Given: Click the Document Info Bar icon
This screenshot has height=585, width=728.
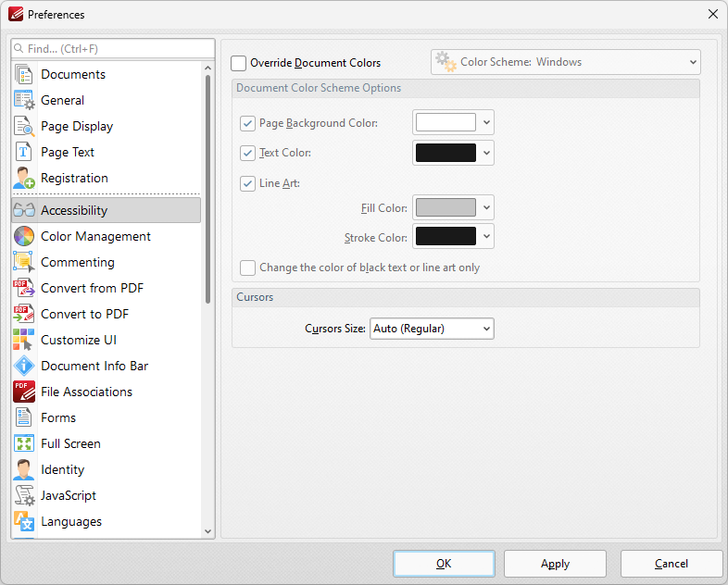Looking at the screenshot, I should [24, 366].
